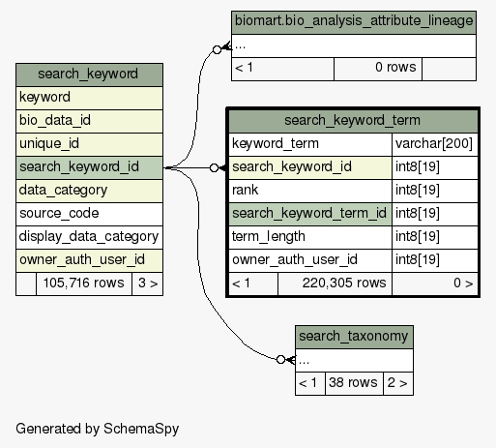Select the search_keyword_term table title
Image resolution: width=496 pixels, height=448 pixels.
coord(353,121)
